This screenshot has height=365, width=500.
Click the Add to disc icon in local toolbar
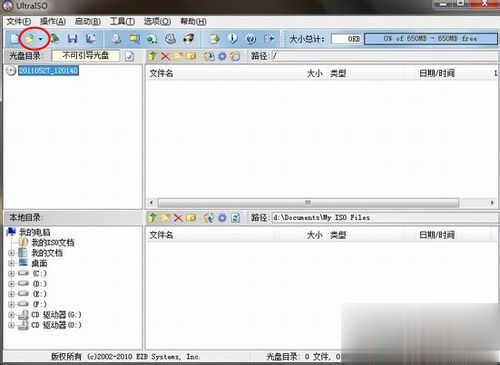tap(209, 218)
